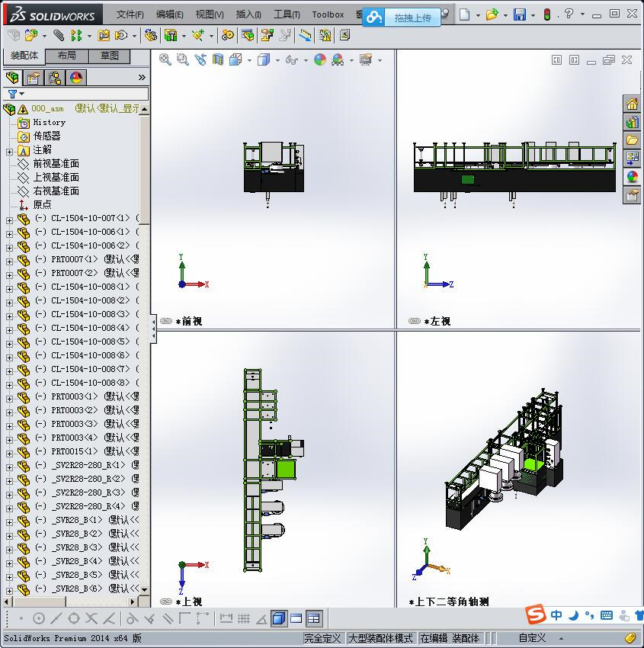
Task: Select 前视基准面 in the feature tree
Action: [56, 164]
